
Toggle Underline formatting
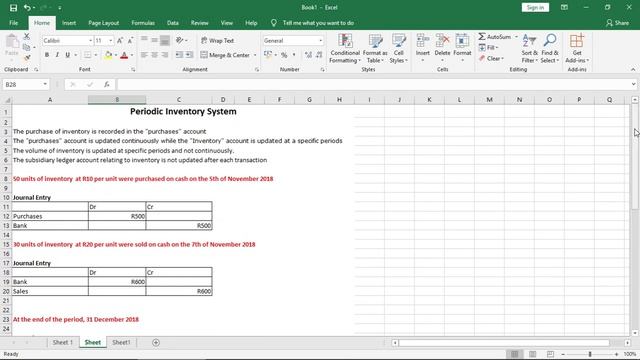pos(67,55)
